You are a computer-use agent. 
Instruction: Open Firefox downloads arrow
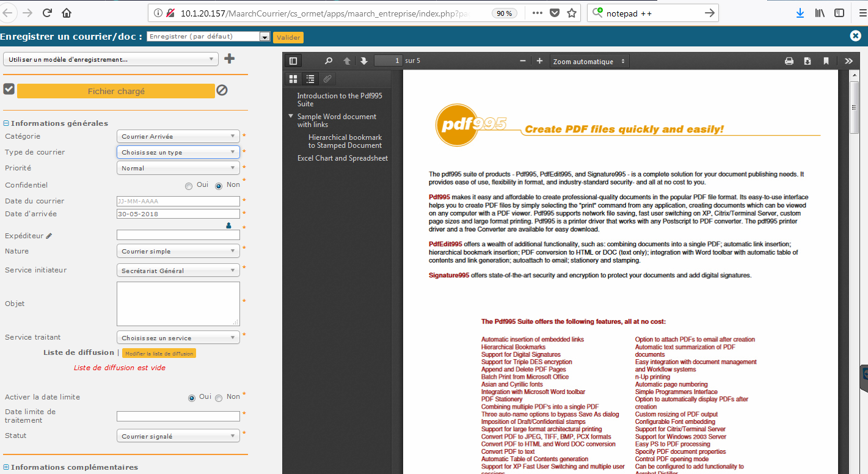[x=800, y=13]
